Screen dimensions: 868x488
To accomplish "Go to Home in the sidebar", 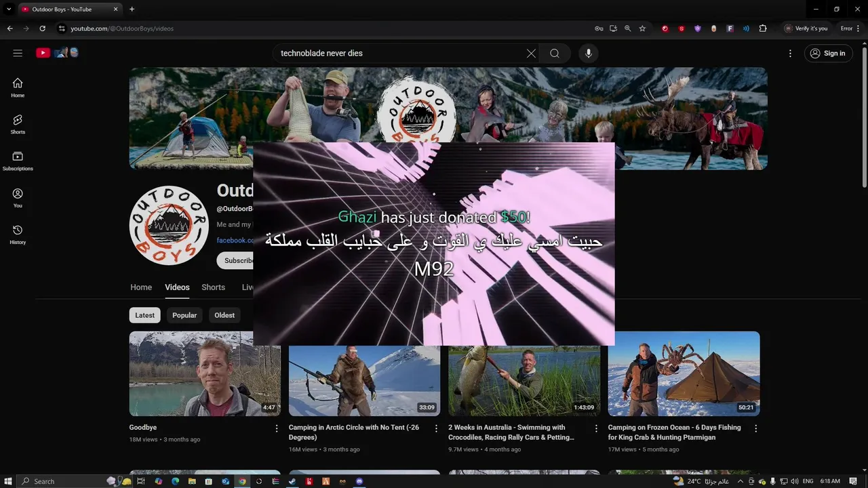I will click(18, 87).
